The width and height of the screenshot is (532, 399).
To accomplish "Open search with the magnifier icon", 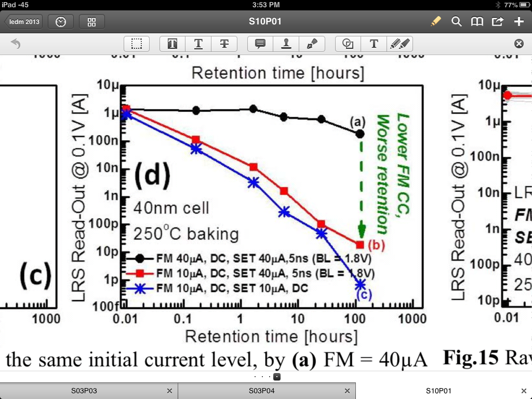I will coord(456,21).
